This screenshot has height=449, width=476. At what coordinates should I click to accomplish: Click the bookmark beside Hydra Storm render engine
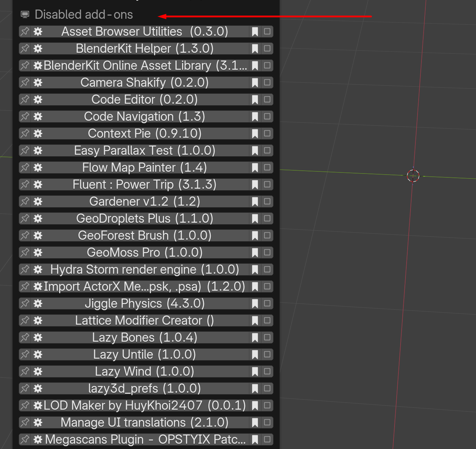tap(255, 269)
